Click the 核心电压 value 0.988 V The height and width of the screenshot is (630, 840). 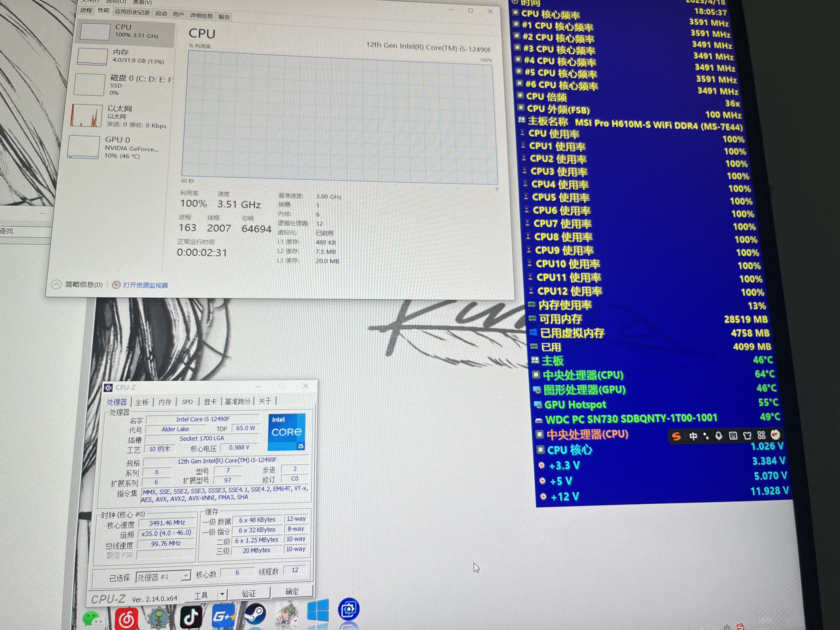tap(239, 447)
